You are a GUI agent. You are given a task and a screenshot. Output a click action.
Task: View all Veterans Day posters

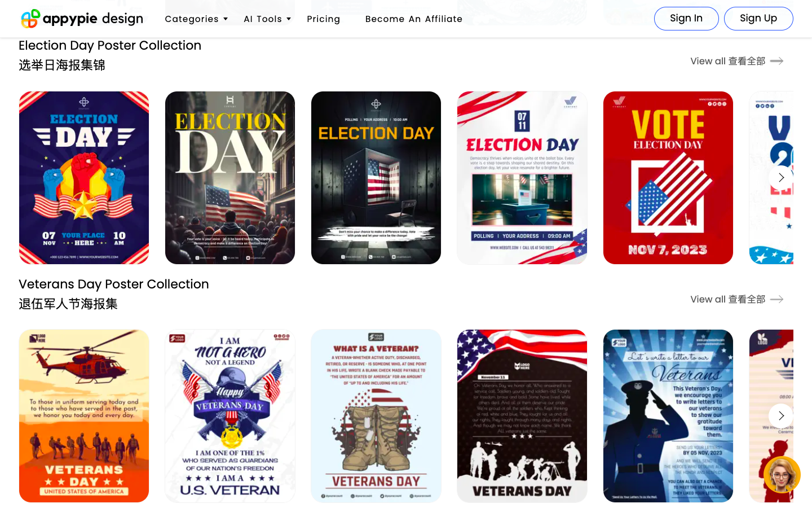pyautogui.click(x=728, y=299)
